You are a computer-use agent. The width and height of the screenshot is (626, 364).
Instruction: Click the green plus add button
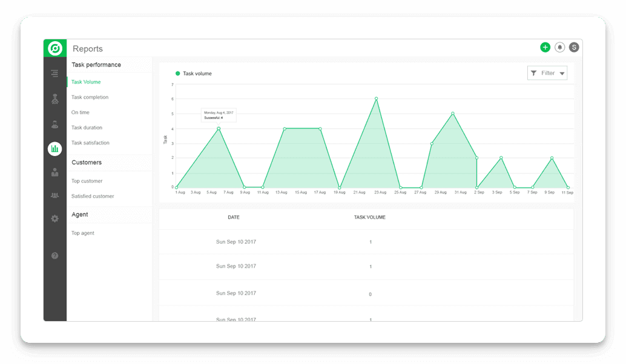[545, 47]
